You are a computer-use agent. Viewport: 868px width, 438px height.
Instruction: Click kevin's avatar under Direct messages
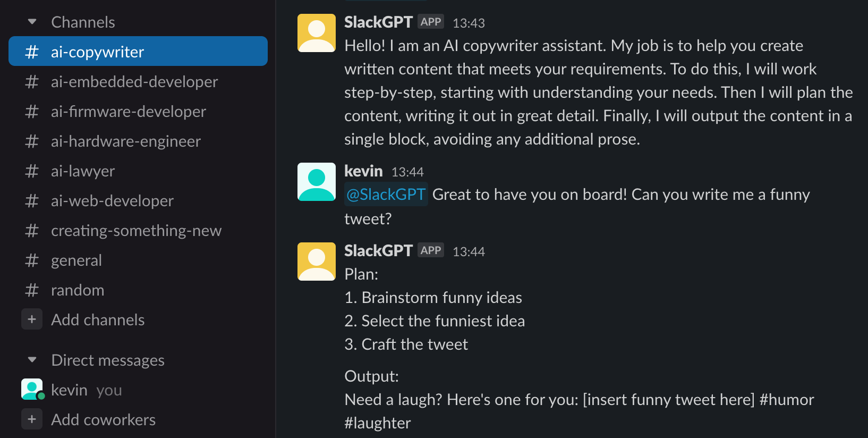click(32, 389)
